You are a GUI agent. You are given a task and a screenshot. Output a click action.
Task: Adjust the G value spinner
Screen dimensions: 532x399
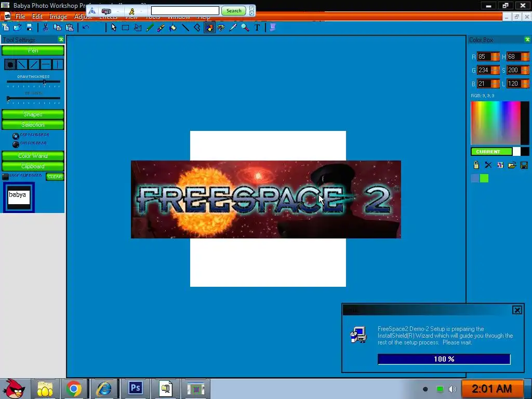coord(495,70)
